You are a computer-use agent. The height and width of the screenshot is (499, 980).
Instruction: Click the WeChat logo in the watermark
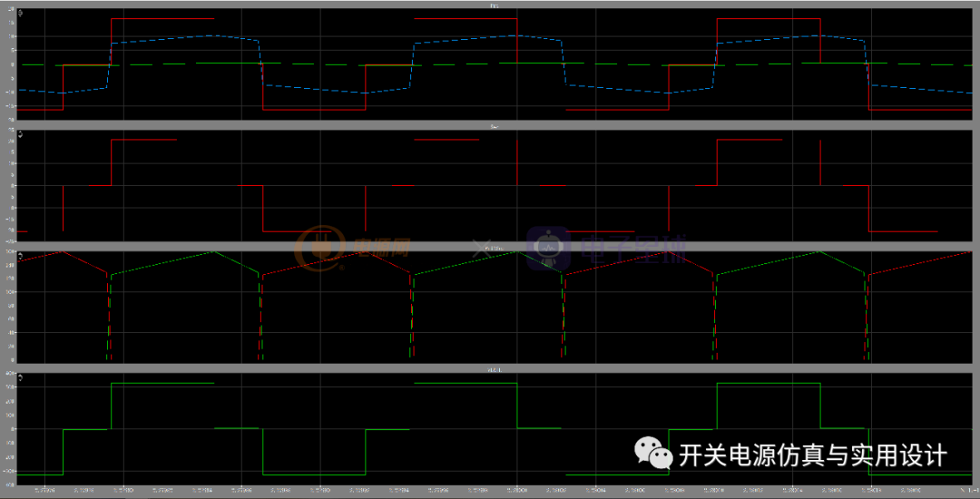coord(653,452)
